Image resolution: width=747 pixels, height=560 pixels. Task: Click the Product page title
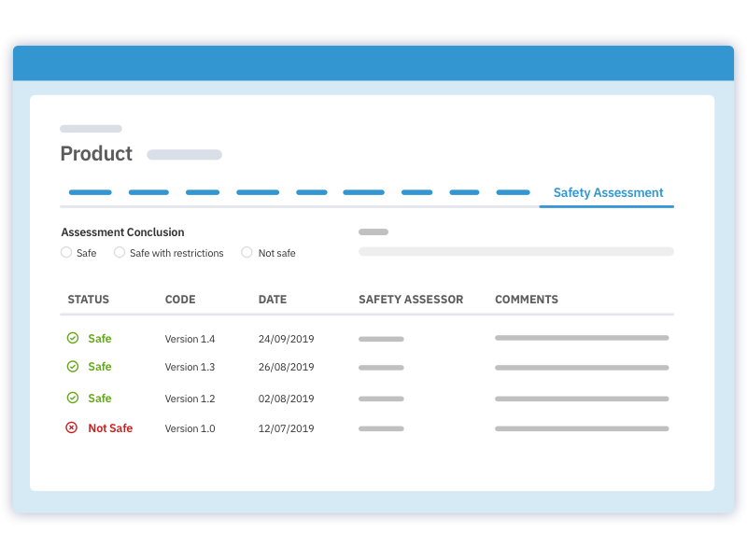[x=96, y=154]
